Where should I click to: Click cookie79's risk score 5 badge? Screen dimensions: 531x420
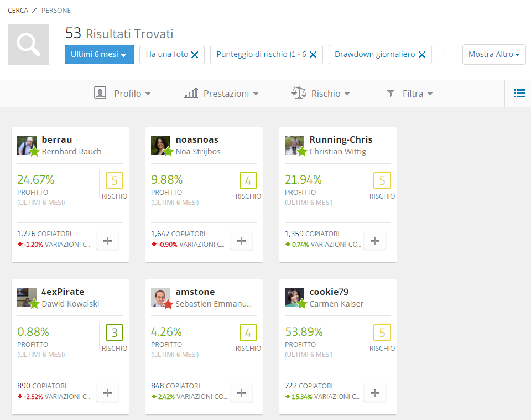pos(382,332)
